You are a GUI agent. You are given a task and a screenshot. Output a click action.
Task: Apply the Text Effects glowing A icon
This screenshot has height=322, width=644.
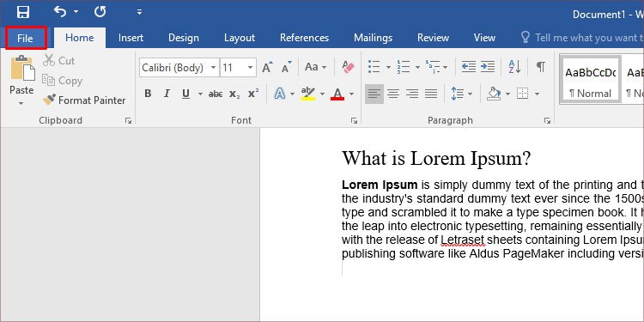280,94
